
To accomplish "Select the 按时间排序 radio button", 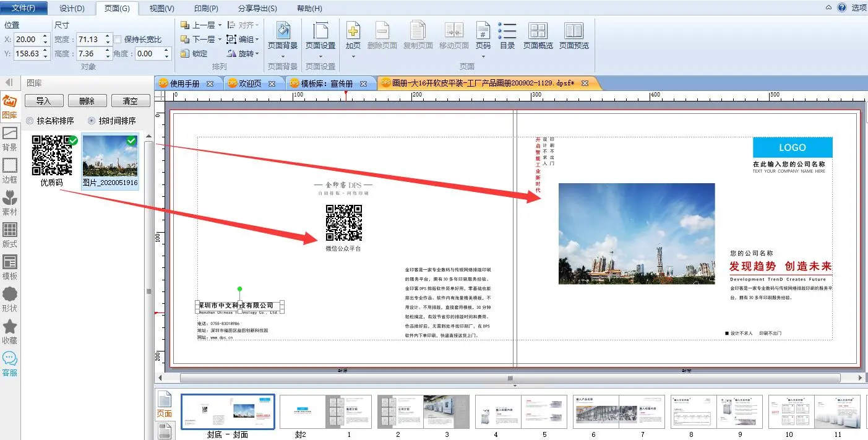I will point(92,121).
